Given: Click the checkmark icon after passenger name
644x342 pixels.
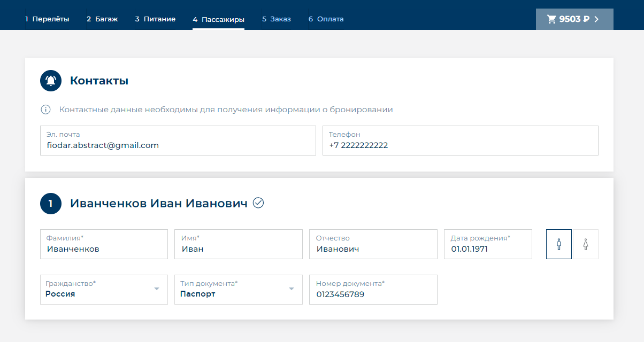Looking at the screenshot, I should tap(258, 203).
